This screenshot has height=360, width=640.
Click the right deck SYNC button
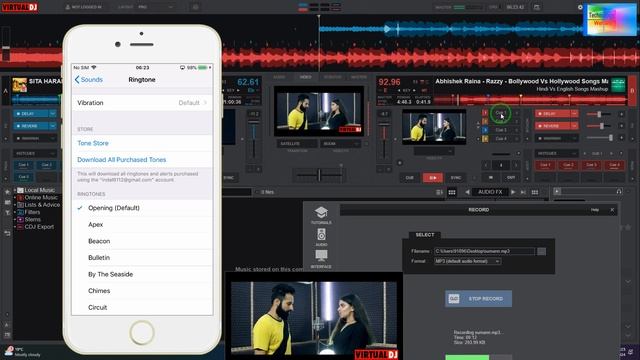[456, 178]
